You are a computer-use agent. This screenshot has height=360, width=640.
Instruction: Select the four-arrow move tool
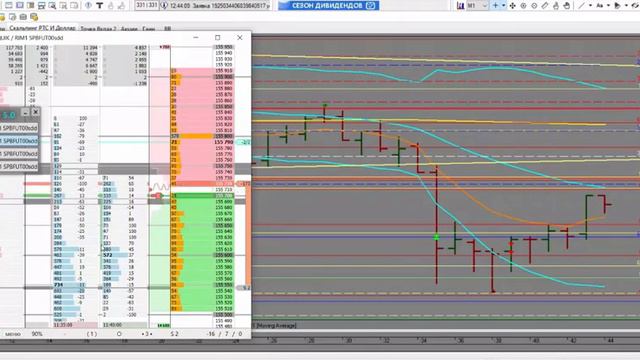tap(513, 5)
